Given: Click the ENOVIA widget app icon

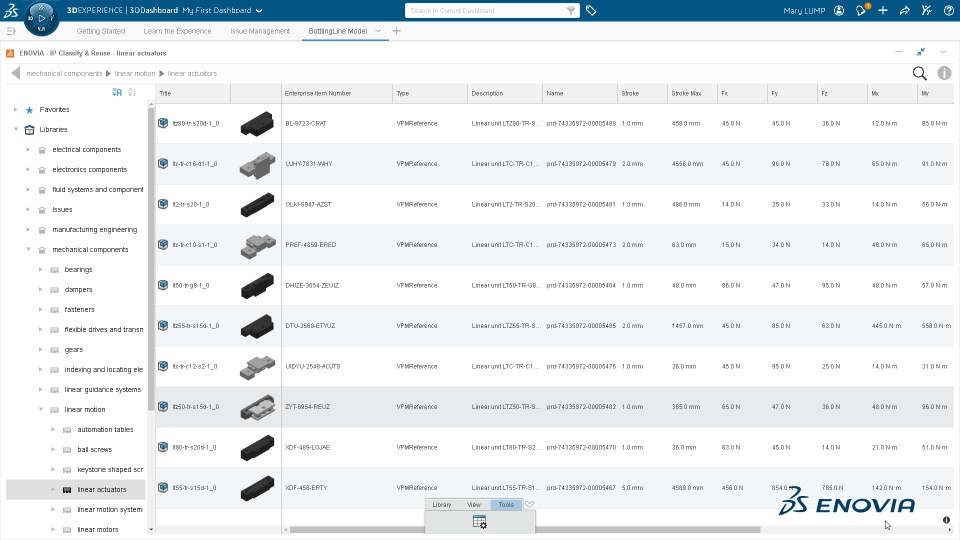Looking at the screenshot, I should [10, 53].
